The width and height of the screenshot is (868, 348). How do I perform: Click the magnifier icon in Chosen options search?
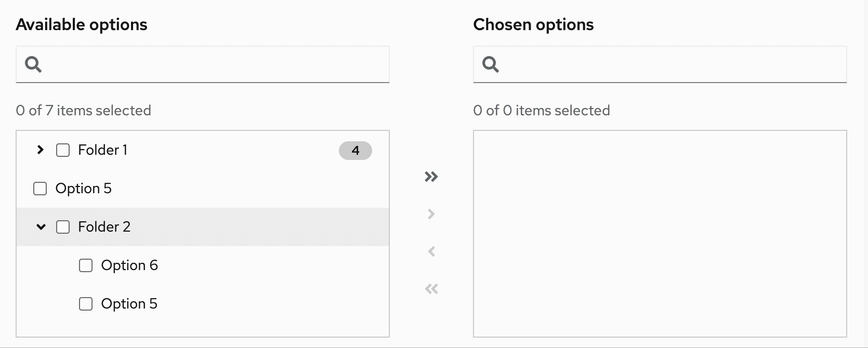click(x=491, y=64)
